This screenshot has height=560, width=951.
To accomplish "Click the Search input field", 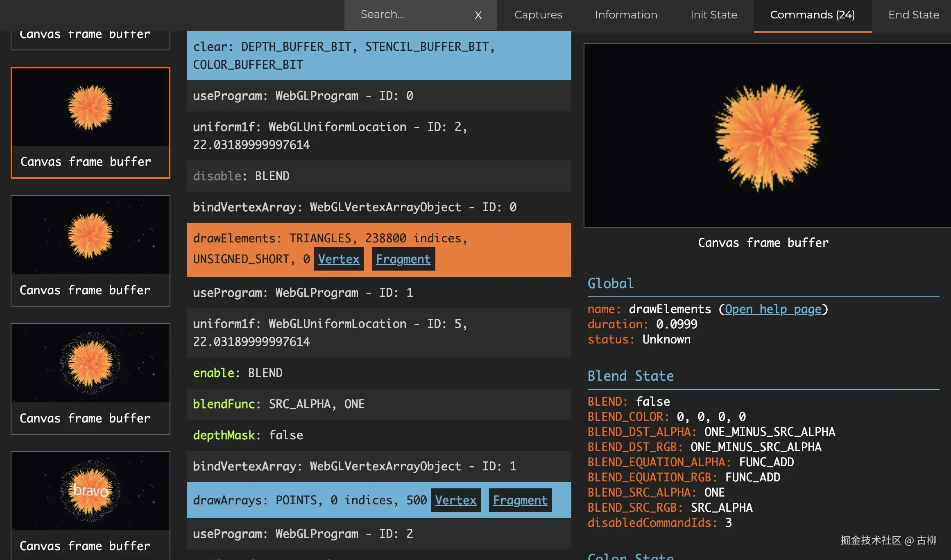I will pos(410,15).
